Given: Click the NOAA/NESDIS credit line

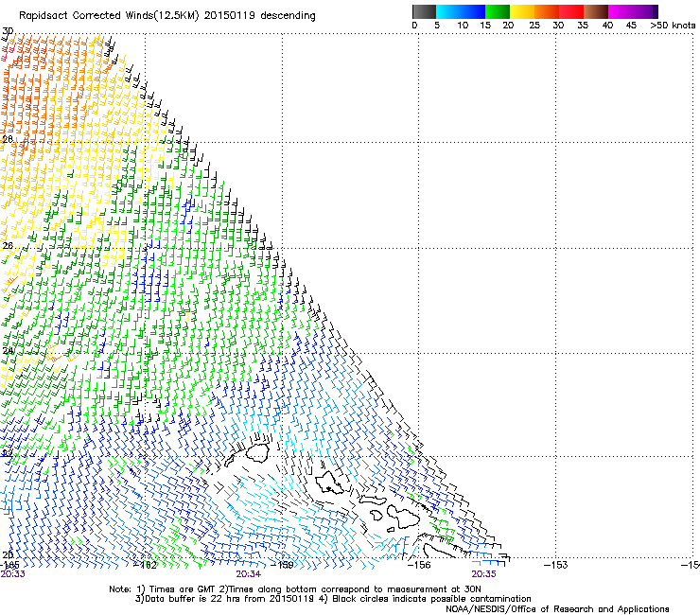Looking at the screenshot, I should (557, 609).
